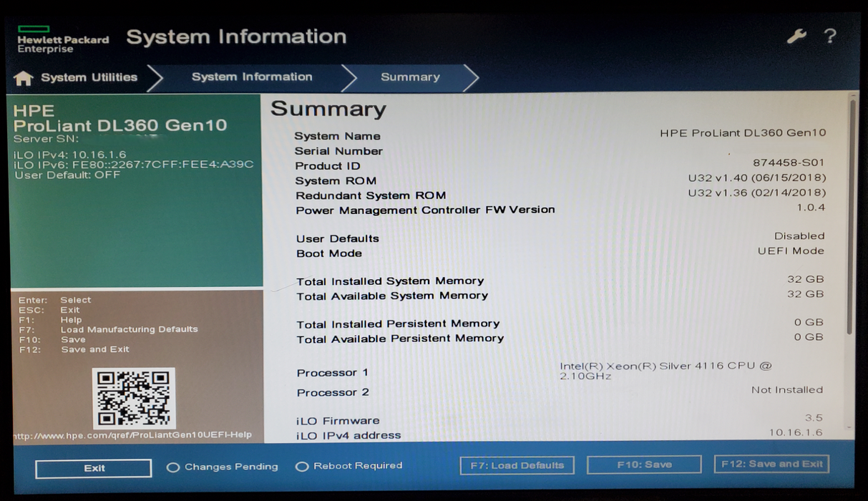Screen dimensions: 868x501
Task: Click Total Available System Memory label
Action: 392,296
